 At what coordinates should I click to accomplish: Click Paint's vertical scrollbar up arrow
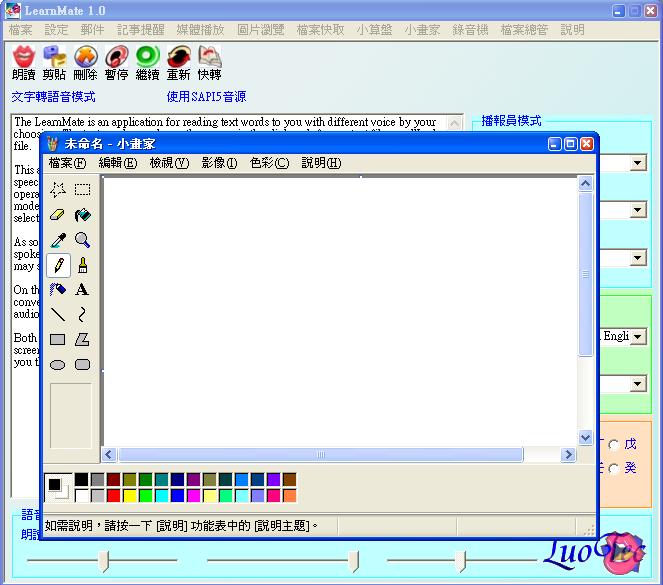[586, 184]
